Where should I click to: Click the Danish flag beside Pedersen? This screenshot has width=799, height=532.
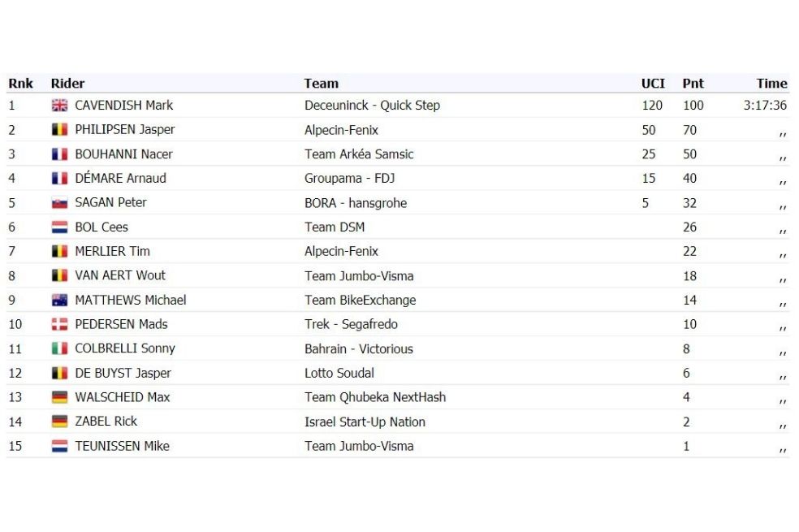(59, 325)
